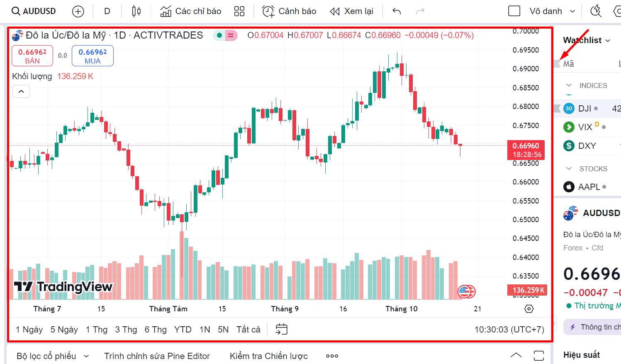Select 1 Ngày range

(x=29, y=330)
